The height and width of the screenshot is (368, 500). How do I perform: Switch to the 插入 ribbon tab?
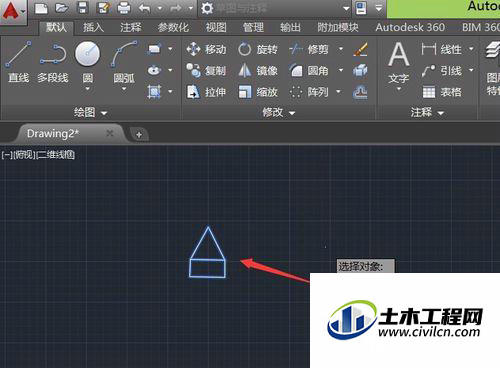pos(93,27)
